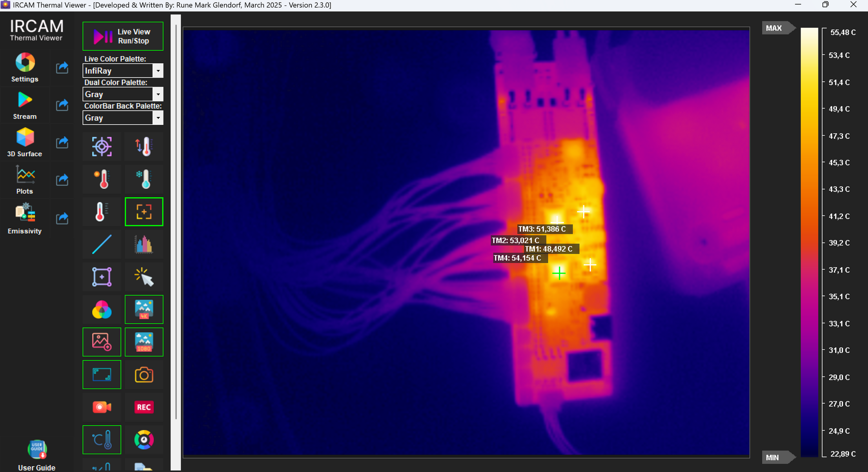Open the histogram bars tool
Image resolution: width=868 pixels, height=472 pixels.
(144, 244)
